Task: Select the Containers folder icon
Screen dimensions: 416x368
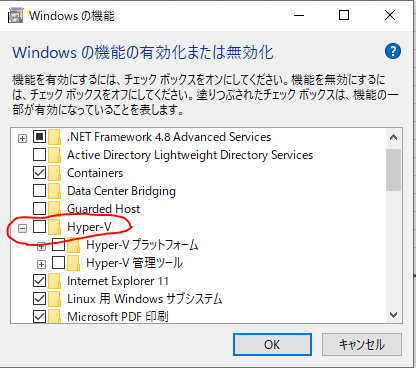Action: 55,173
